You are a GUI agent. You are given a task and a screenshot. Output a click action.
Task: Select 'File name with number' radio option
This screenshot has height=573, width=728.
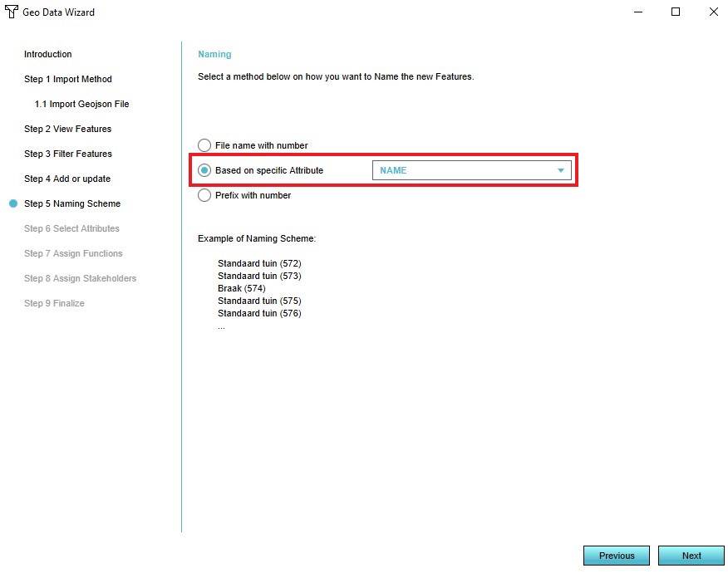pos(204,145)
